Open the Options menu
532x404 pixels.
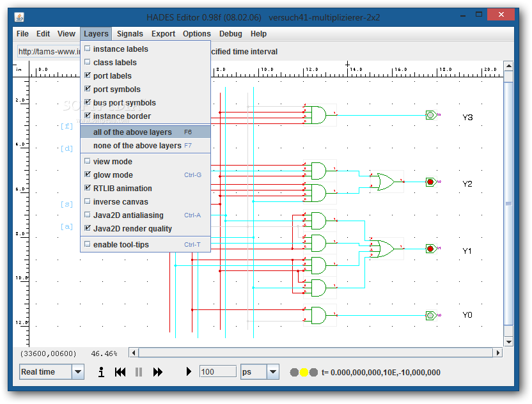[197, 34]
